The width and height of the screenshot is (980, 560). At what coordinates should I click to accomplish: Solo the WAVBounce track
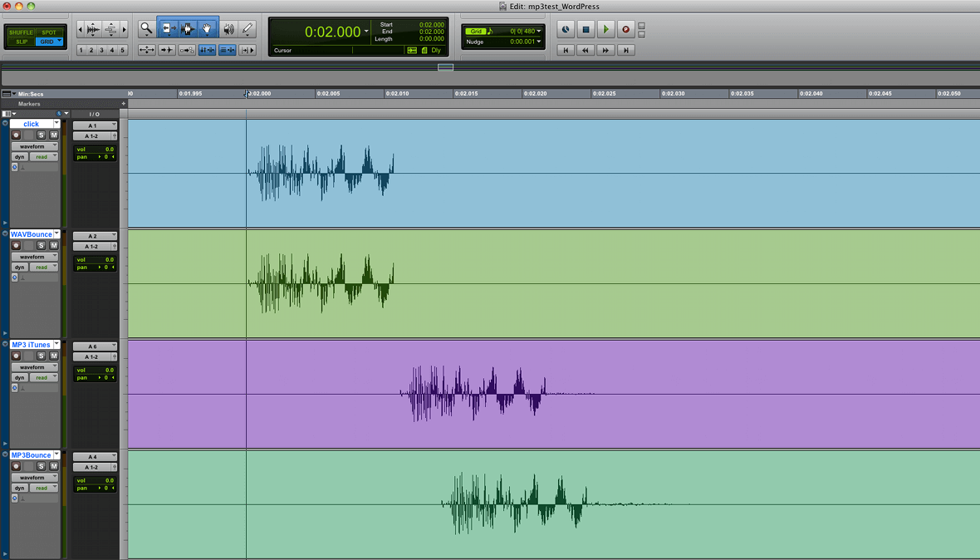click(x=42, y=246)
